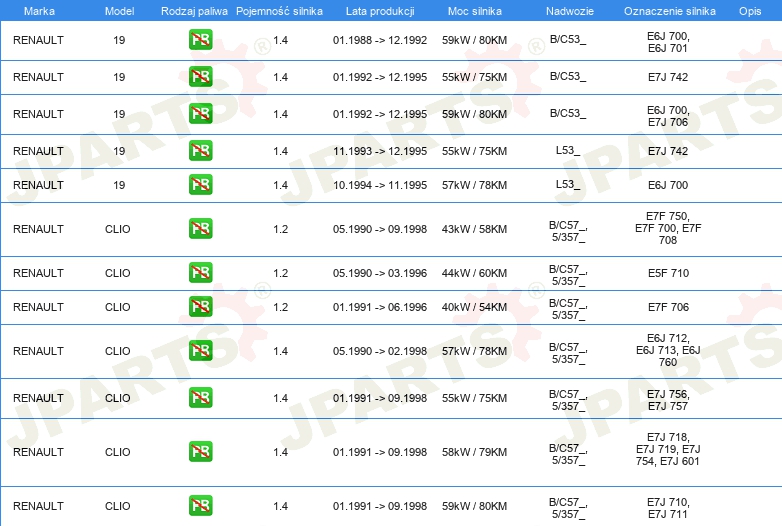Viewport: 782px width, 526px height.
Task: Click fuel icon in CLIO 40kW / 54KM row
Action: click(200, 306)
